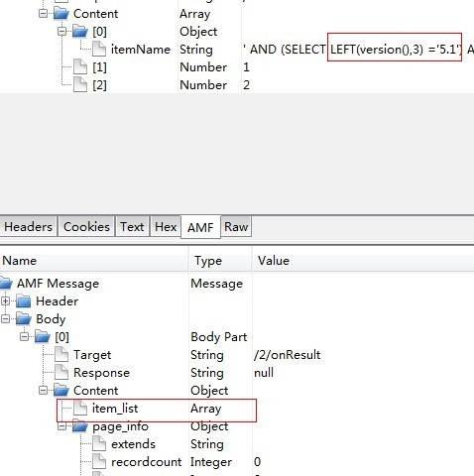Expand the Header node
This screenshot has height=476, width=474.
5,301
